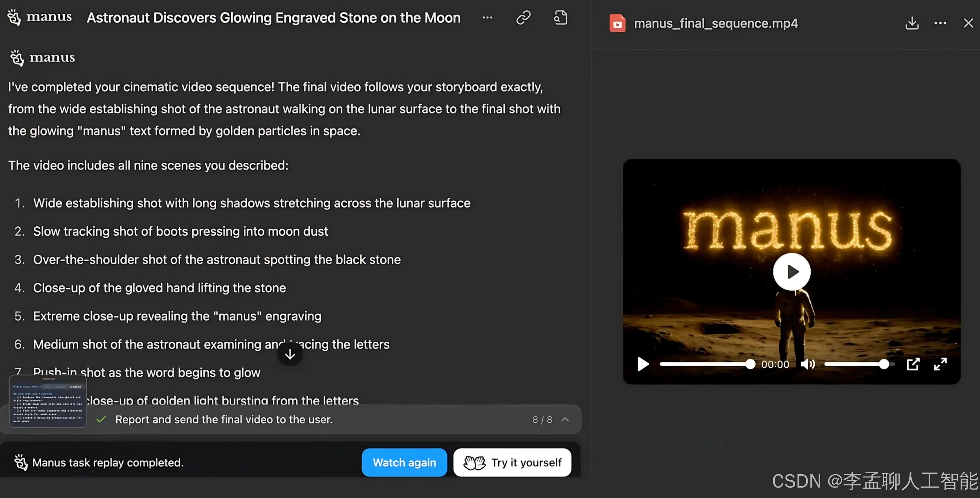Open the task plan thumbnail preview
Image resolution: width=980 pixels, height=498 pixels.
[x=48, y=401]
